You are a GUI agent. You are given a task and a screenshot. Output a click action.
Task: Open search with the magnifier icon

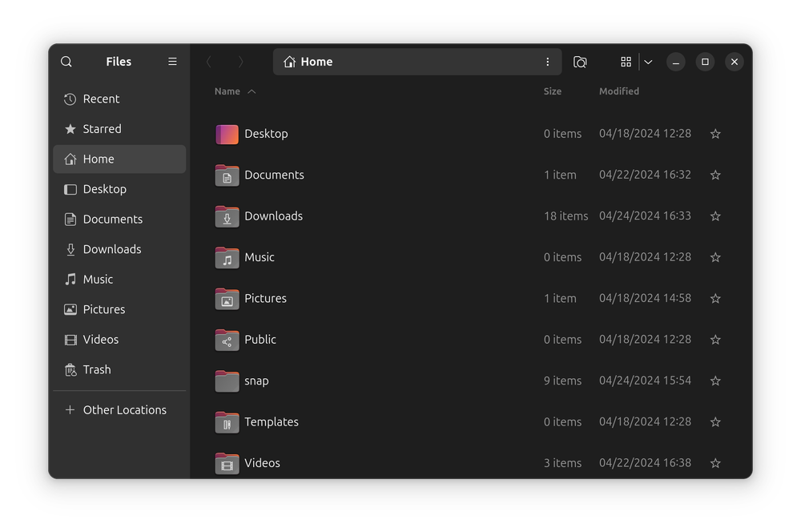(x=66, y=62)
